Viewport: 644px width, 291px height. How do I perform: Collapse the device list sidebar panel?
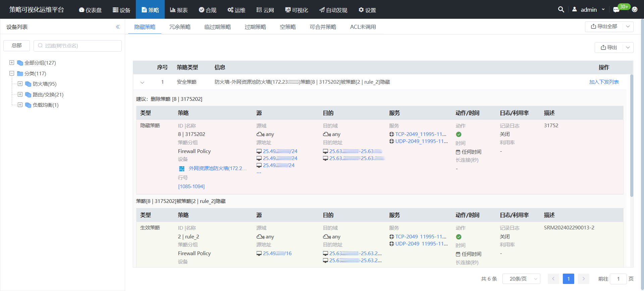tap(118, 27)
